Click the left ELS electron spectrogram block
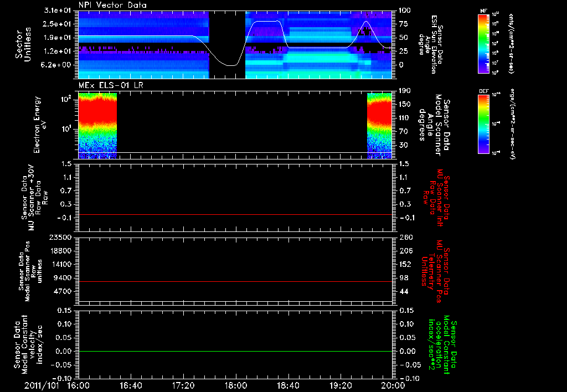This screenshot has width=567, height=392. 97,126
